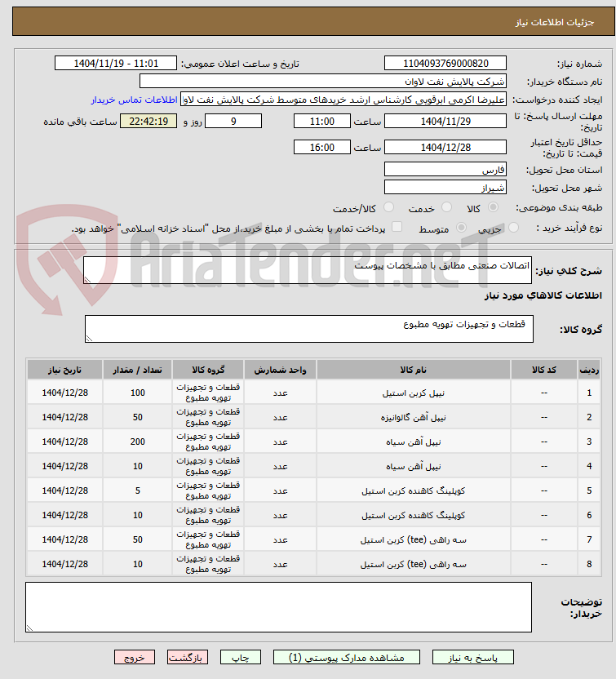
Task: Click the تعداد / مقدار column header
Action: 137,370
